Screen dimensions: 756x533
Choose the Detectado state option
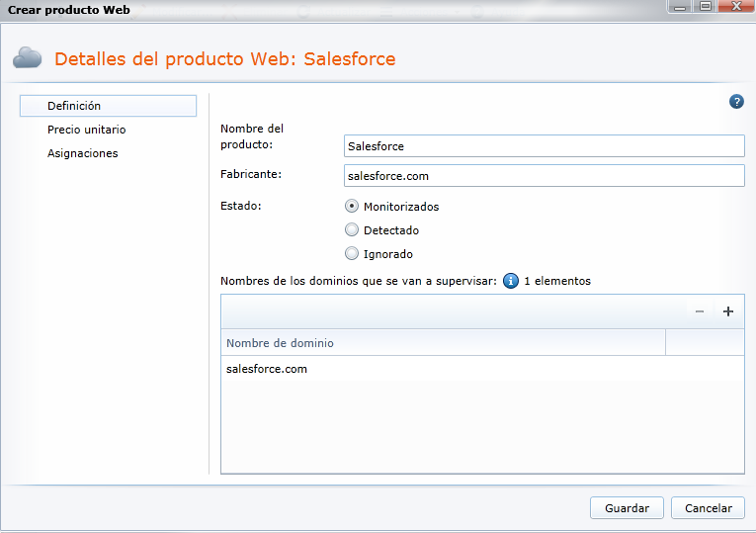(x=352, y=230)
